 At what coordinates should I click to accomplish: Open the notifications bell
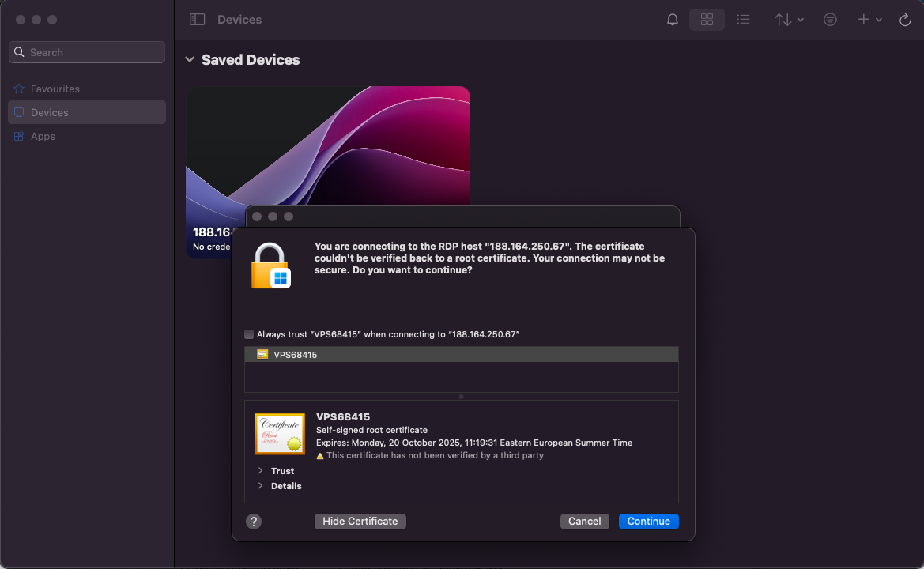point(673,20)
